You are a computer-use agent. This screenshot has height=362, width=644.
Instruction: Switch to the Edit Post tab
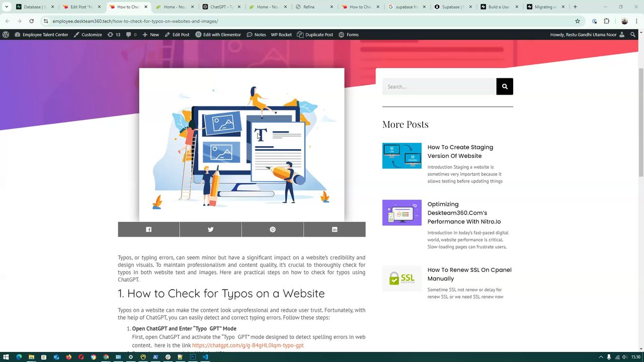pos(81,7)
